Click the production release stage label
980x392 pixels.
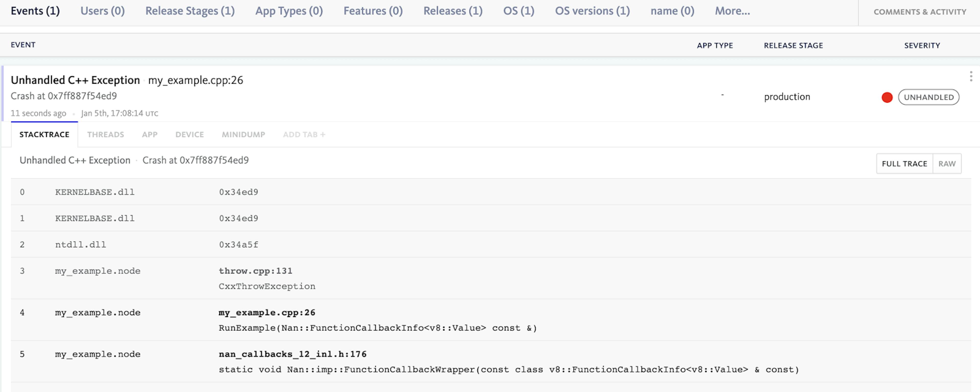(787, 97)
